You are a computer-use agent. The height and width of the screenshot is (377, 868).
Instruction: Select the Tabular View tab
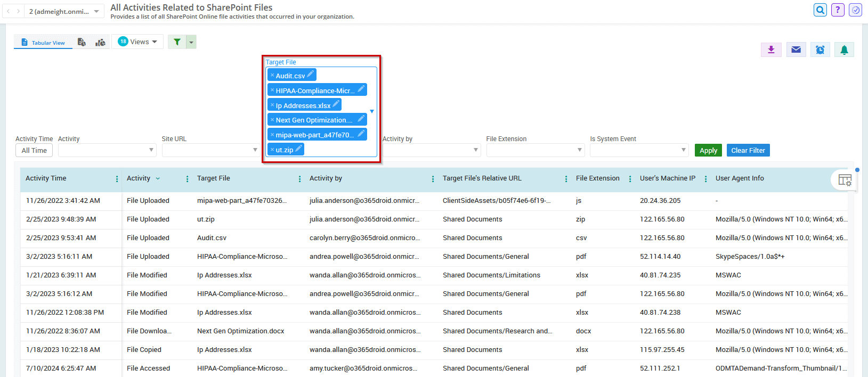(43, 43)
